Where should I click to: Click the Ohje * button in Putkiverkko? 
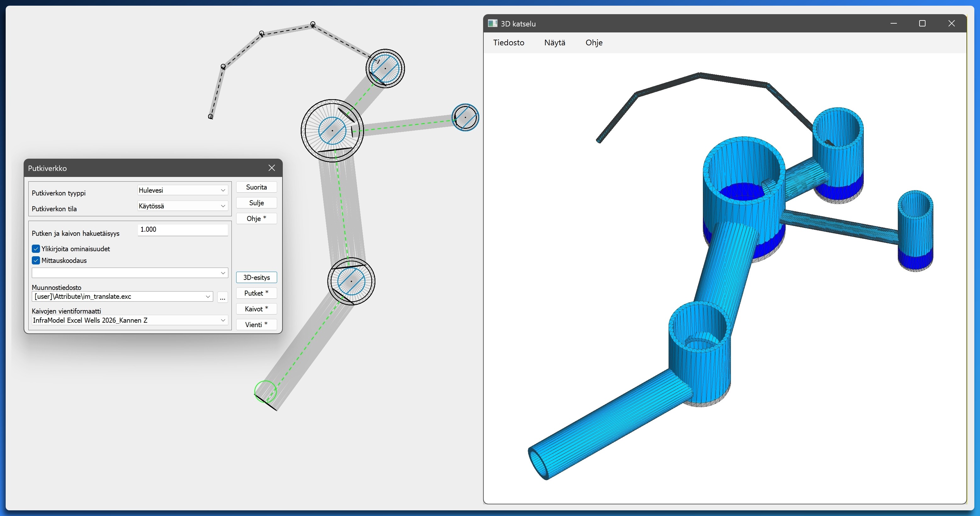click(256, 218)
